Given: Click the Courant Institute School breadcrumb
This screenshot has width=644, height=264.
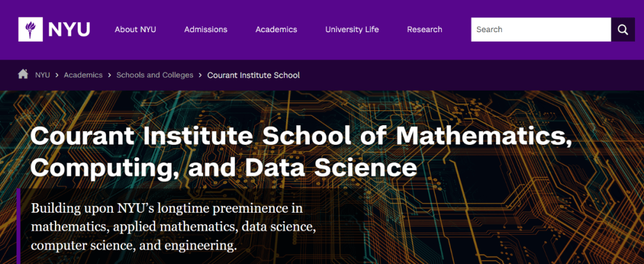Looking at the screenshot, I should click(253, 75).
